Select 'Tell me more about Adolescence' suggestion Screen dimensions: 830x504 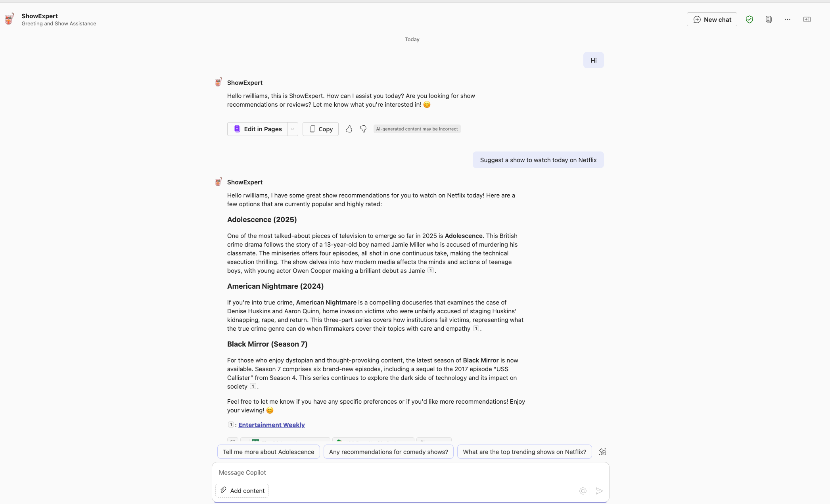pos(268,452)
